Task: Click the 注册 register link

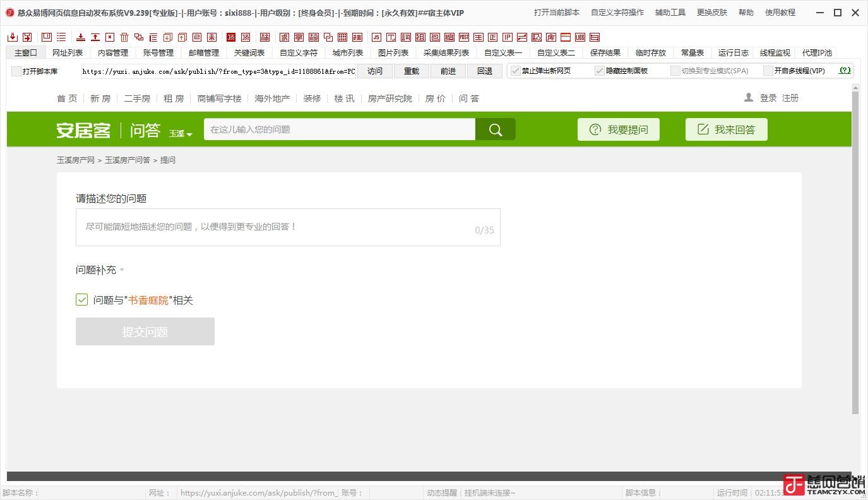Action: pos(790,98)
